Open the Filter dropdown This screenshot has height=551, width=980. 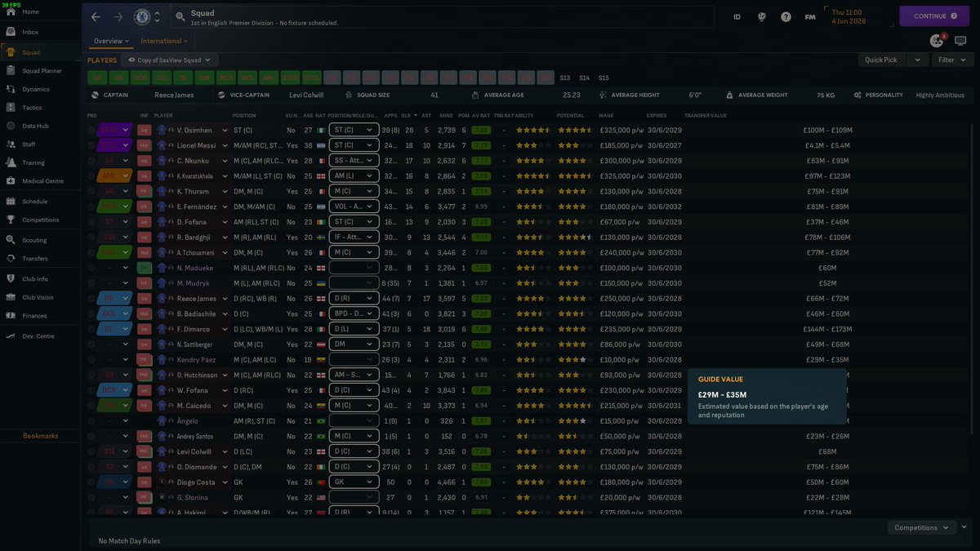pyautogui.click(x=952, y=60)
